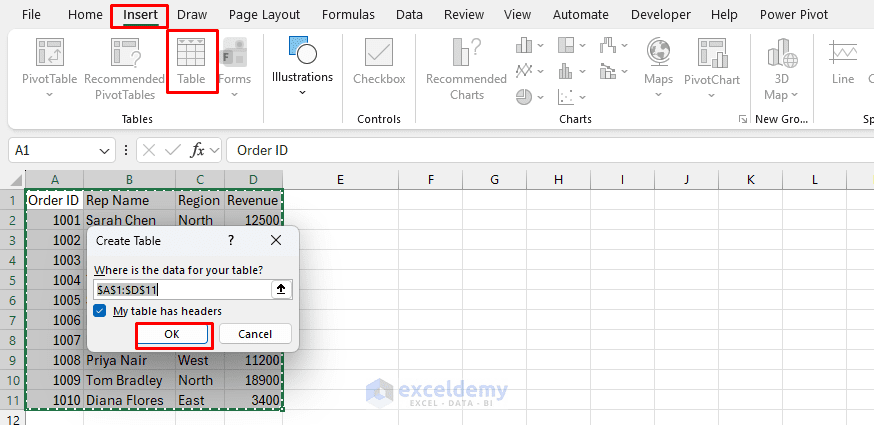Click the table data range field
874x425 pixels.
tap(182, 290)
